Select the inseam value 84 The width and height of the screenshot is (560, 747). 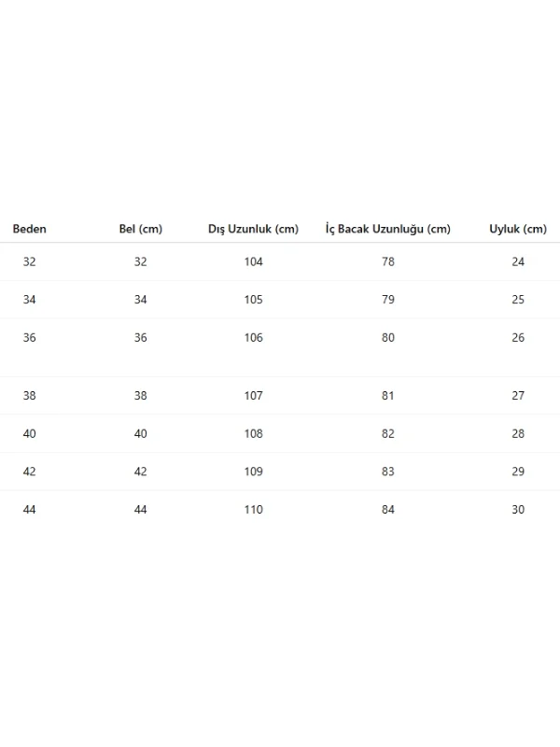coord(388,509)
